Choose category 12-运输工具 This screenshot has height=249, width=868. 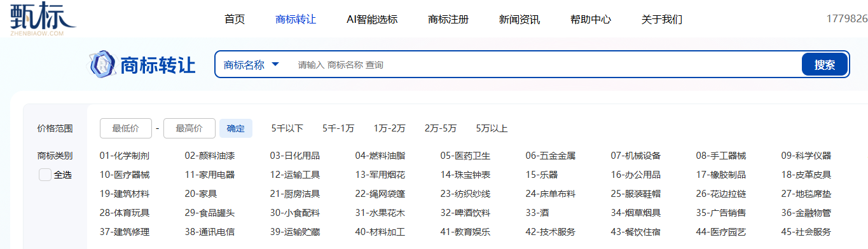tap(295, 175)
